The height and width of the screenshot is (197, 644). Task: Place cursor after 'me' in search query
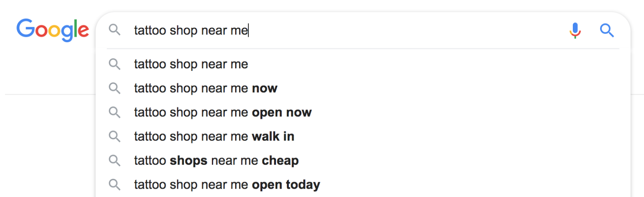tap(248, 31)
